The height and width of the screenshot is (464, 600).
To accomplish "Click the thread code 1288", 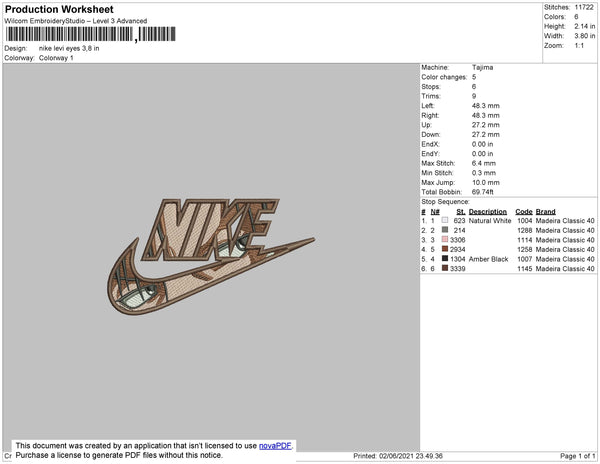I will pyautogui.click(x=525, y=230).
